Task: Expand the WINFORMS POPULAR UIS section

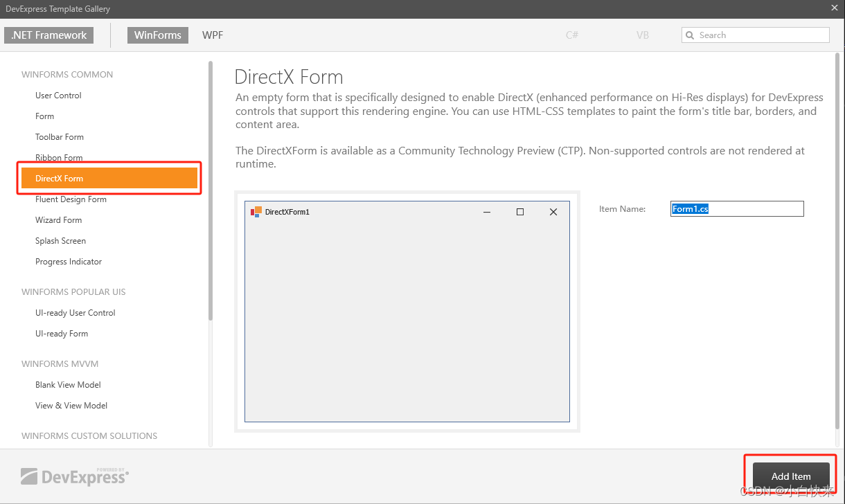Action: (73, 291)
